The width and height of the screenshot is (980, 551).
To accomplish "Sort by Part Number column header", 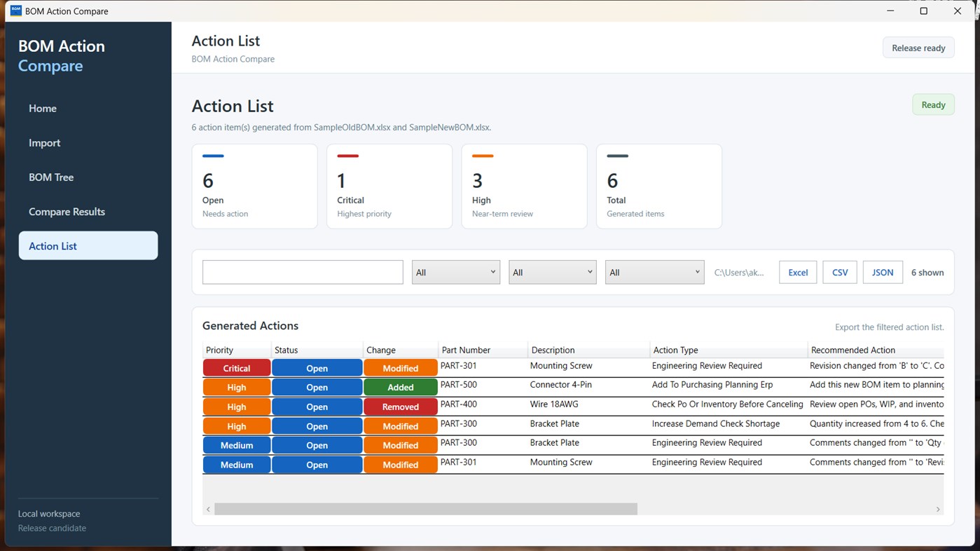I will [x=483, y=350].
